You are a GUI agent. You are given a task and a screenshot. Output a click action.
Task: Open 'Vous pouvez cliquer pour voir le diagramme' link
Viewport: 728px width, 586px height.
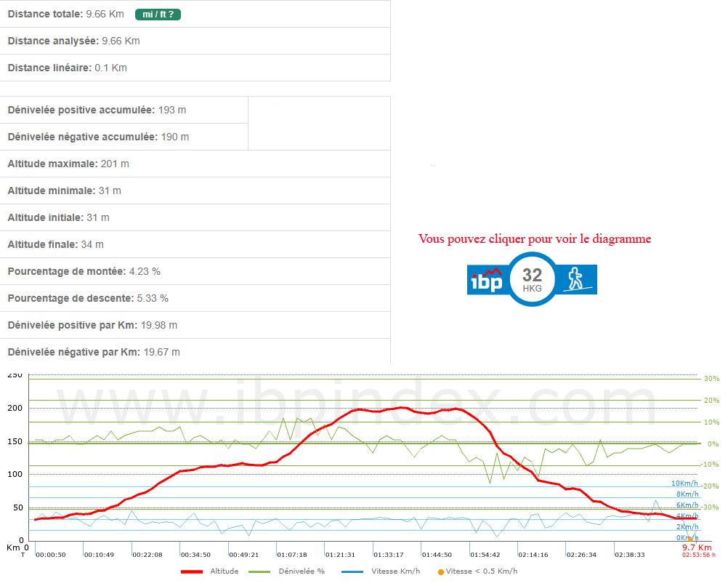535,238
